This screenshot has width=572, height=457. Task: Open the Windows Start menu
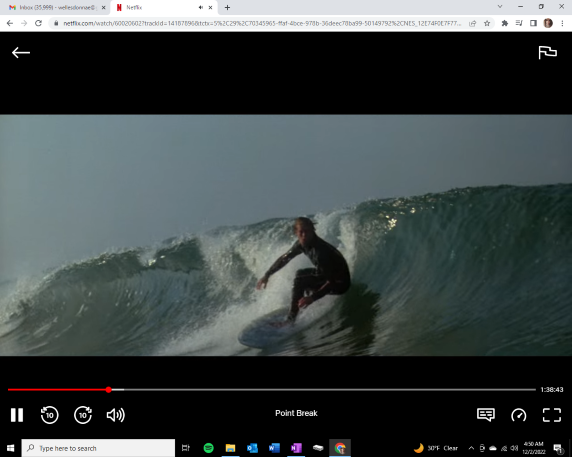[x=11, y=448]
